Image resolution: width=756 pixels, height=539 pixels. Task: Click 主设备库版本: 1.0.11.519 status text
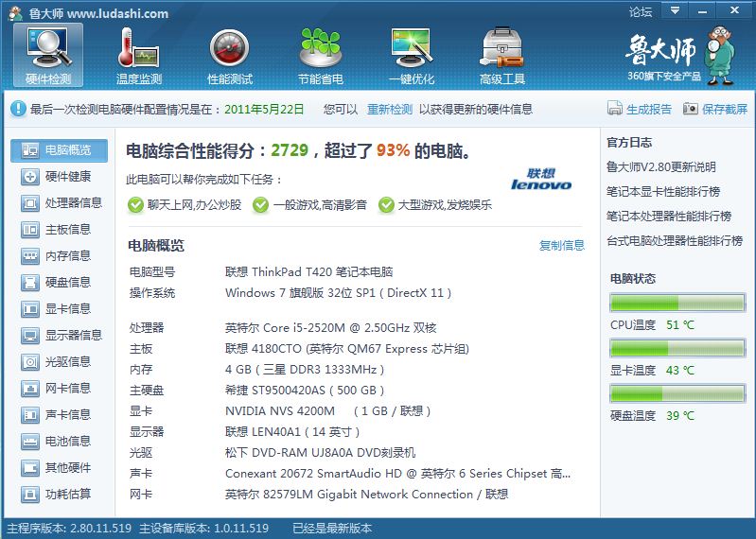(204, 529)
